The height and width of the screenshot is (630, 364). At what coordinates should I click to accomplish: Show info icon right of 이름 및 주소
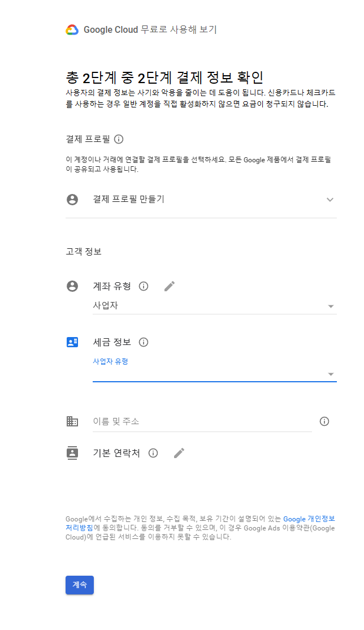click(324, 421)
